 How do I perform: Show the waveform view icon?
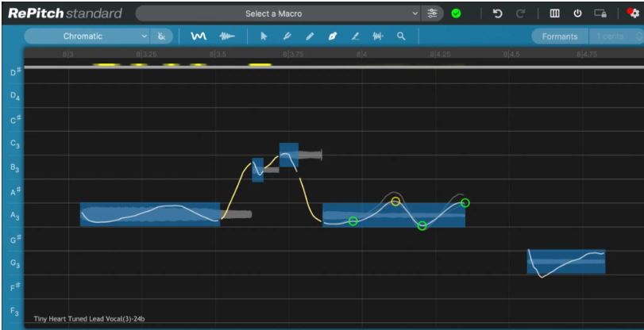(x=228, y=36)
